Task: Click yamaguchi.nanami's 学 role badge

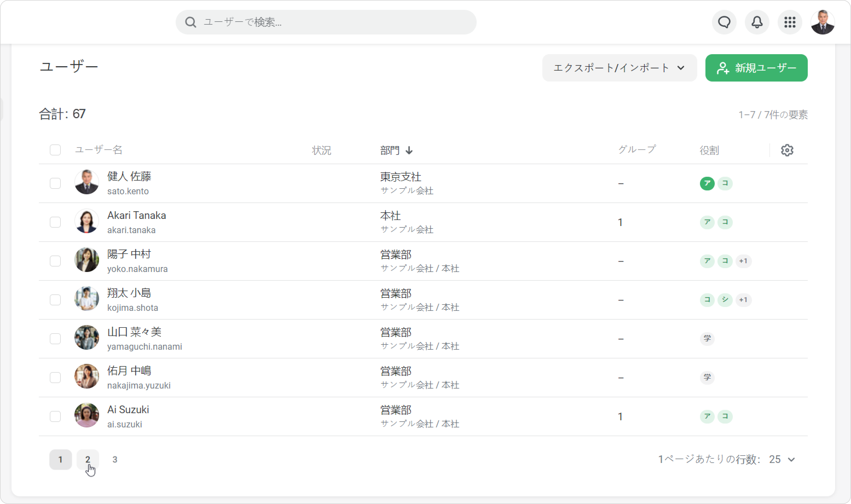Action: pos(707,339)
